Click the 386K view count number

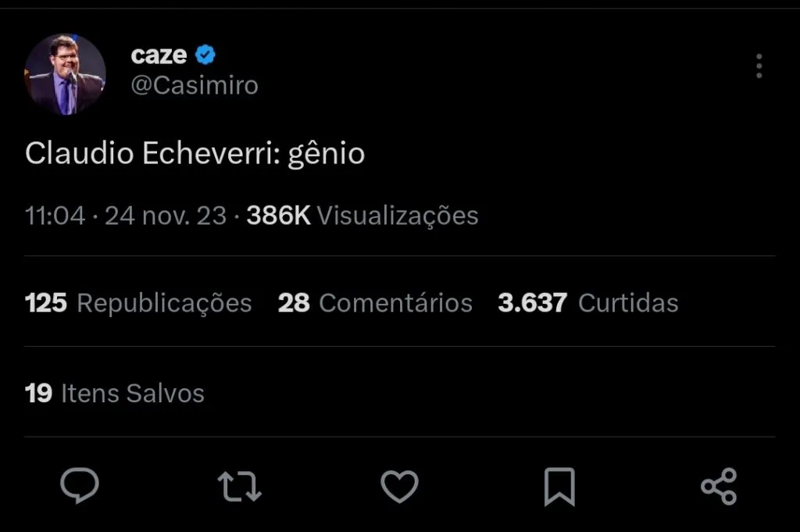[278, 216]
